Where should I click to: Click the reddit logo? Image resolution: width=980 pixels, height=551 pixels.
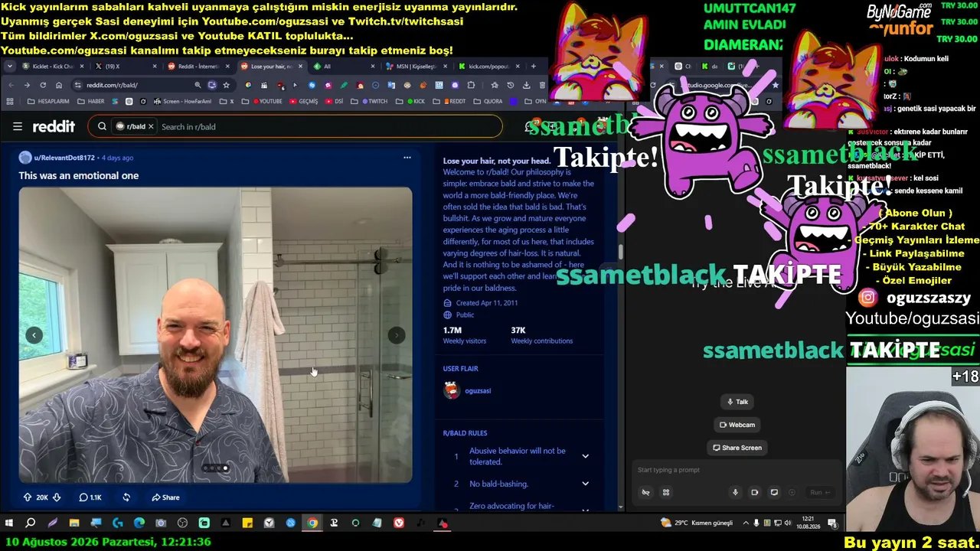click(x=54, y=126)
